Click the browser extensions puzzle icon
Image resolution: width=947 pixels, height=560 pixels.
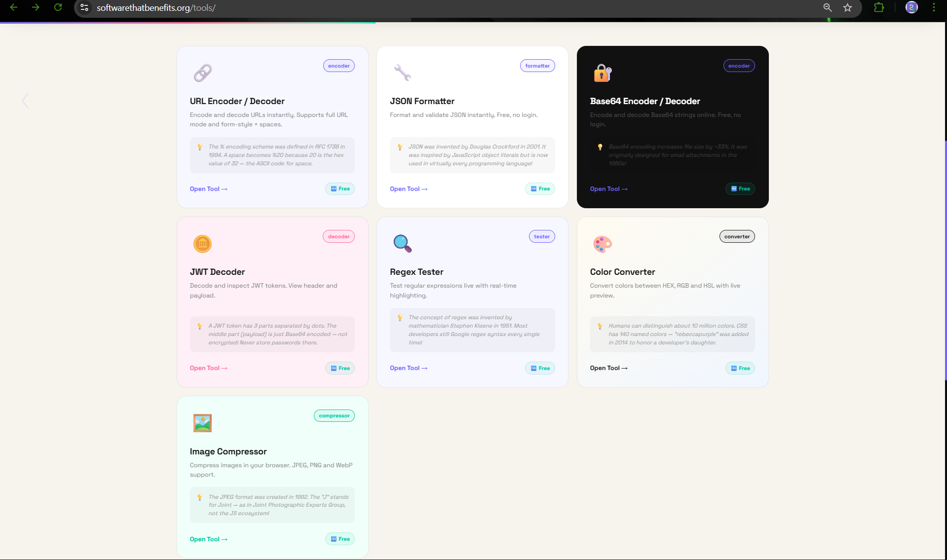click(879, 7)
